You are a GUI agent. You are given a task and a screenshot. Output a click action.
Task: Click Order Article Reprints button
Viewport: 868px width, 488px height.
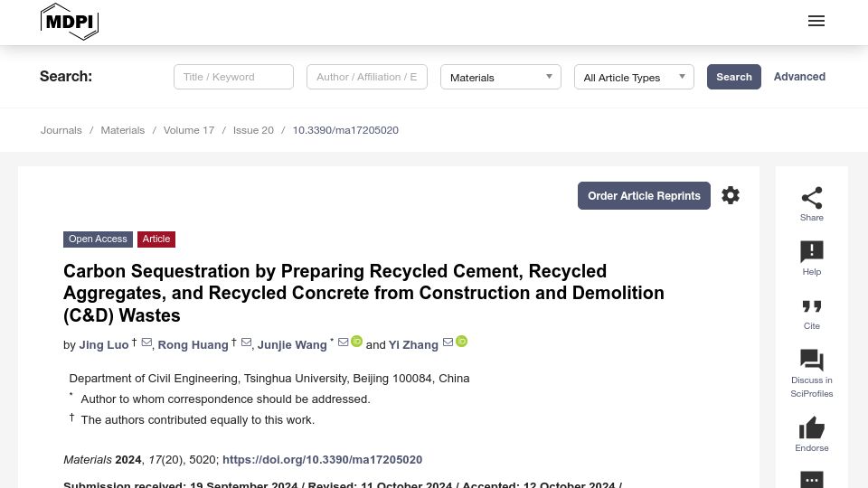tap(644, 196)
